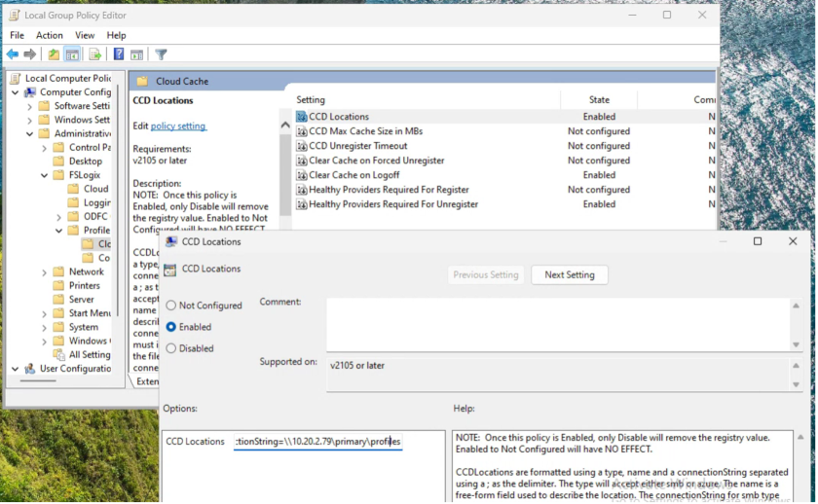Image resolution: width=818 pixels, height=504 pixels.
Task: Click the tree pane horizontal scrollbar thumb
Action: point(38,380)
